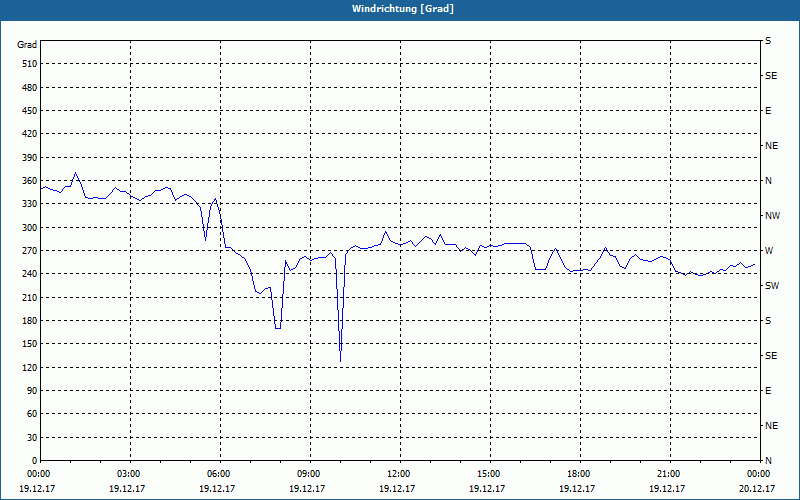800x500 pixels.
Task: Click the E compass label level with 450
Action: (x=768, y=111)
